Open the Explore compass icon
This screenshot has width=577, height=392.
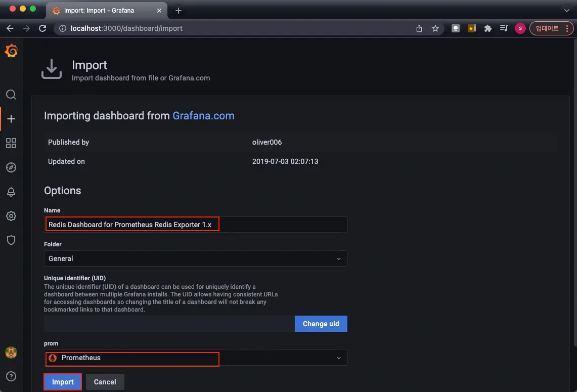(x=11, y=167)
